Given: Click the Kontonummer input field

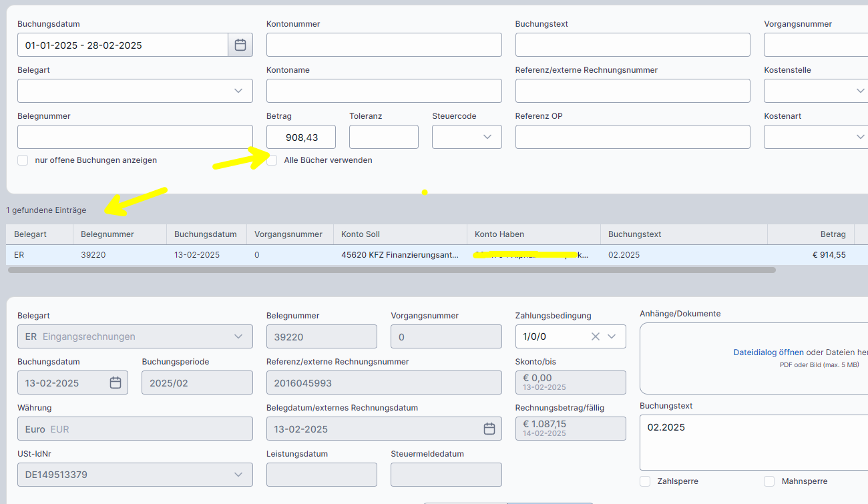Looking at the screenshot, I should point(384,45).
